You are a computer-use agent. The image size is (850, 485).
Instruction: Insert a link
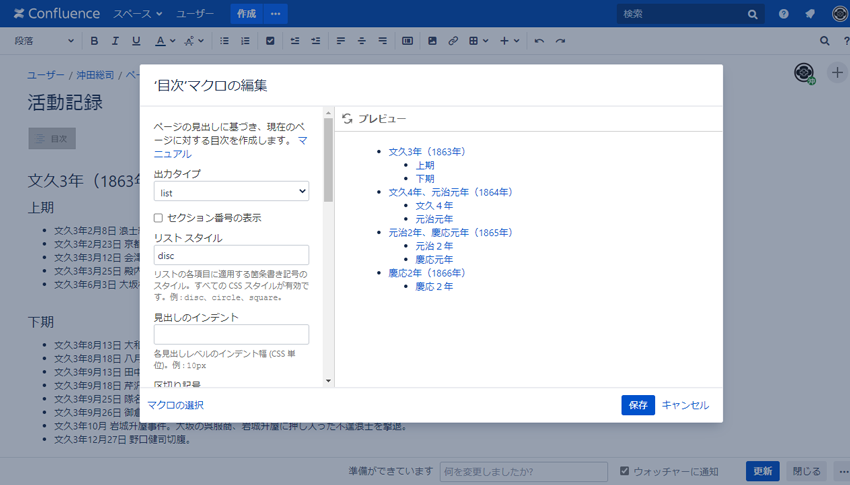coord(453,41)
